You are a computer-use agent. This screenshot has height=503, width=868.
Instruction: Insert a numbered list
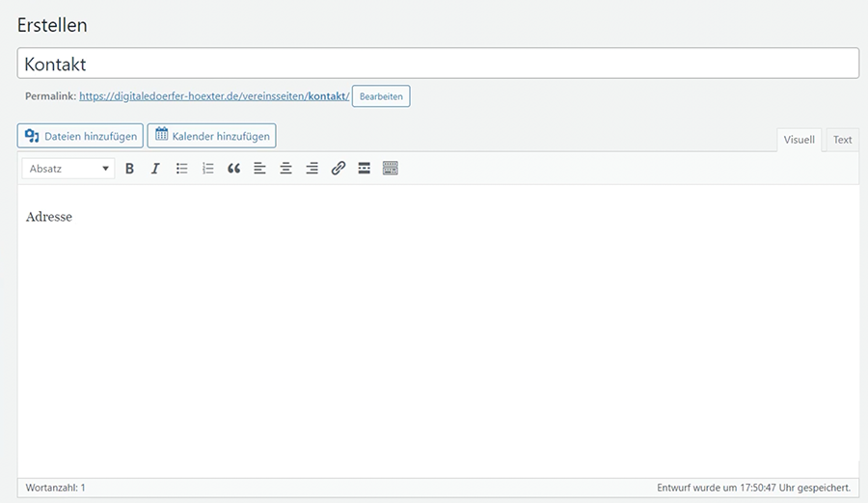coord(207,169)
